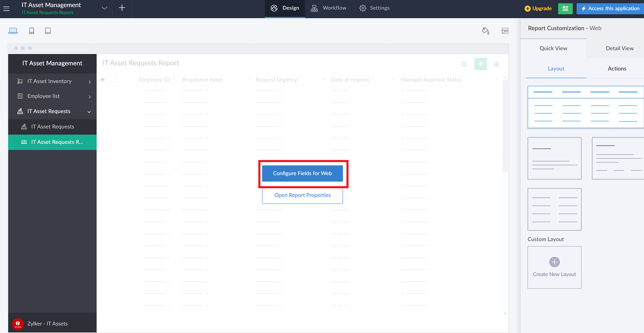644x333 pixels.
Task: Click Open Report Properties button
Action: click(x=302, y=195)
